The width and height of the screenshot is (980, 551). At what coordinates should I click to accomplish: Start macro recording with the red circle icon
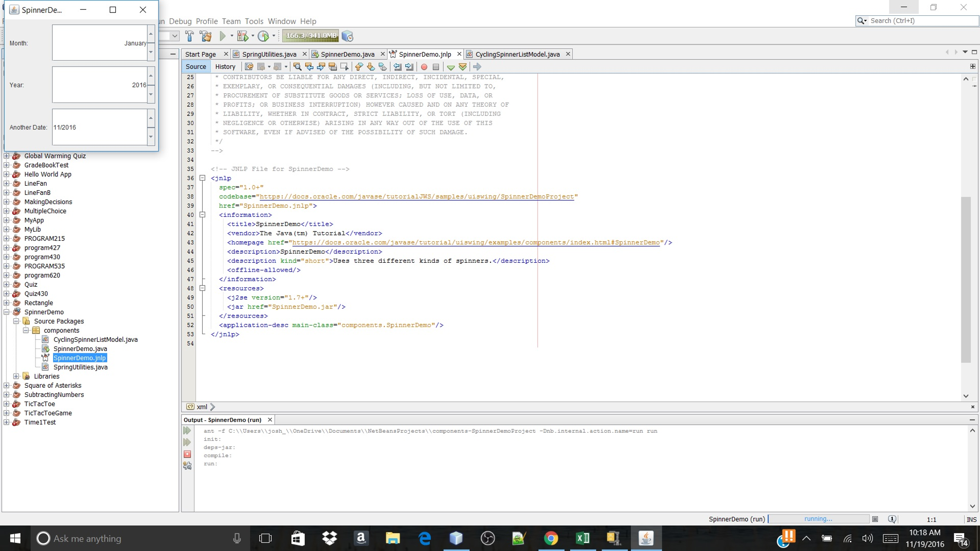(x=424, y=67)
